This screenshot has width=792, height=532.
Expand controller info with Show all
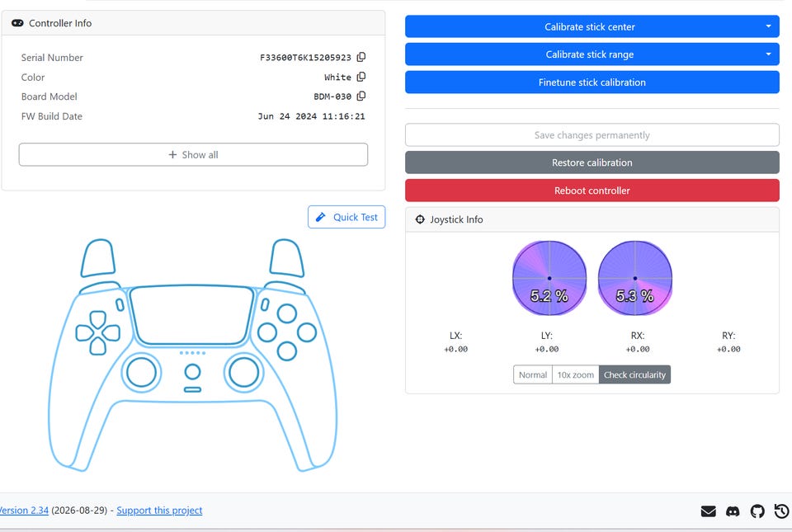click(x=193, y=154)
